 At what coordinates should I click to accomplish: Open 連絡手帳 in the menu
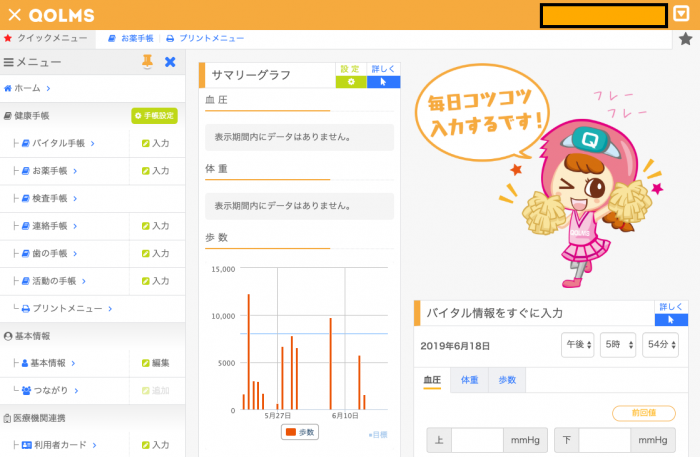tap(50, 226)
